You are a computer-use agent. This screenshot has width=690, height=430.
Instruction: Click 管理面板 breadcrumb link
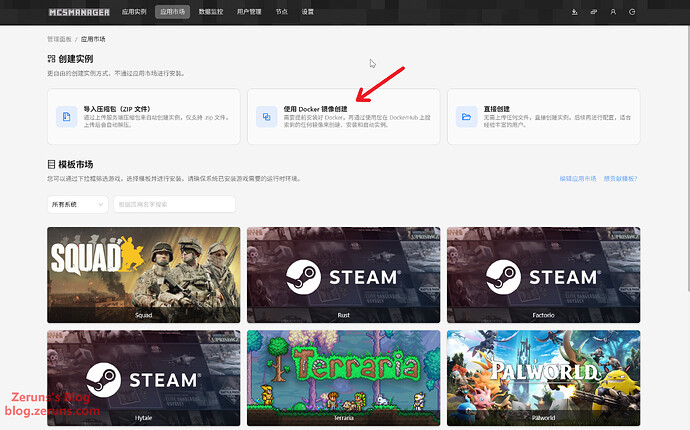(x=59, y=39)
